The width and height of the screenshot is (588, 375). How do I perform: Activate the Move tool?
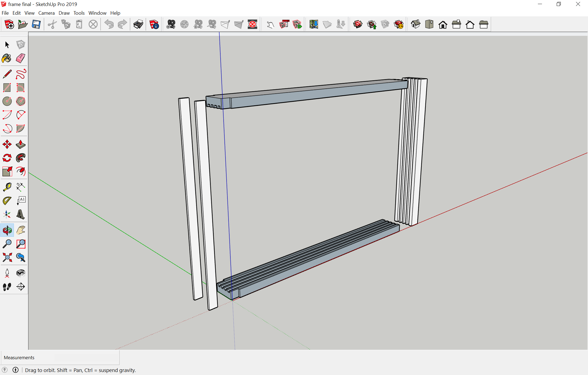pos(7,144)
